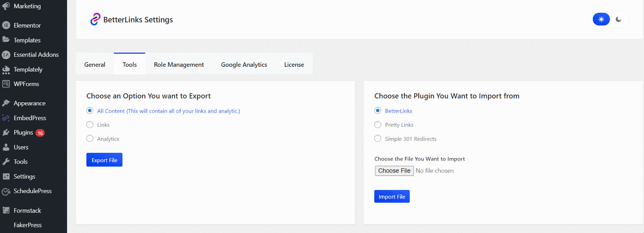Screen dimensions: 644x233
Task: Click Choose File to pick import file
Action: tap(394, 171)
